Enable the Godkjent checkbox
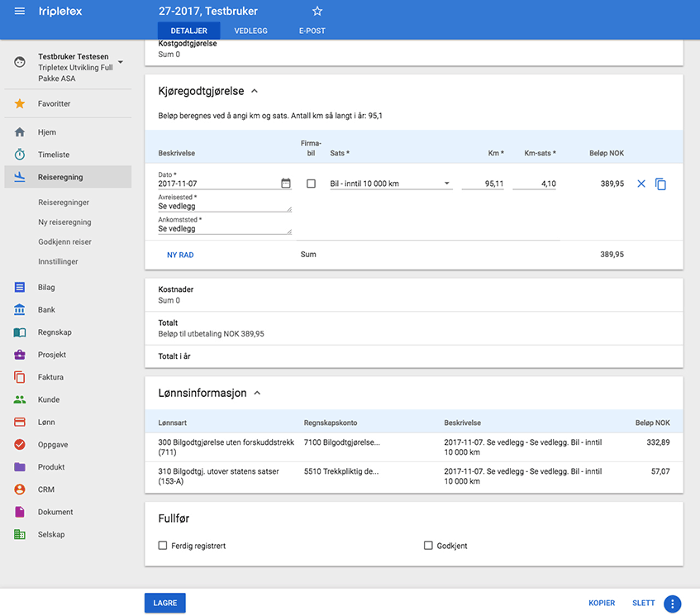Image resolution: width=700 pixels, height=616 pixels. click(x=428, y=546)
